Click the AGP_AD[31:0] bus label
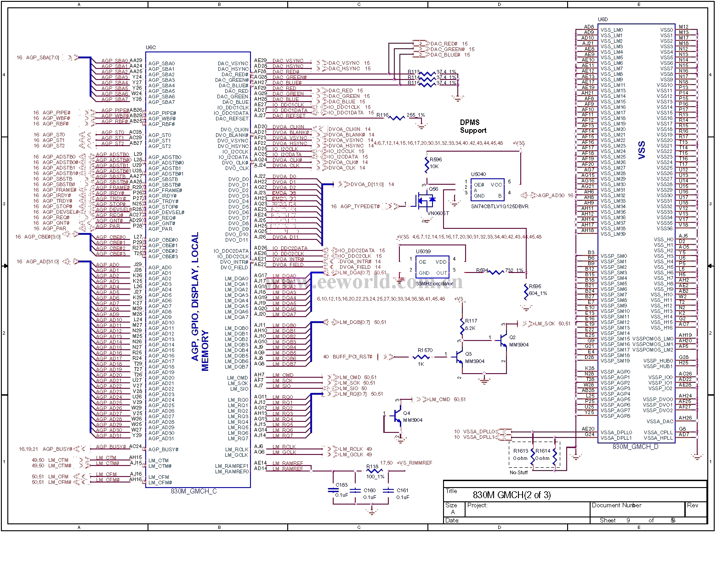The height and width of the screenshot is (562, 728). (x=42, y=261)
